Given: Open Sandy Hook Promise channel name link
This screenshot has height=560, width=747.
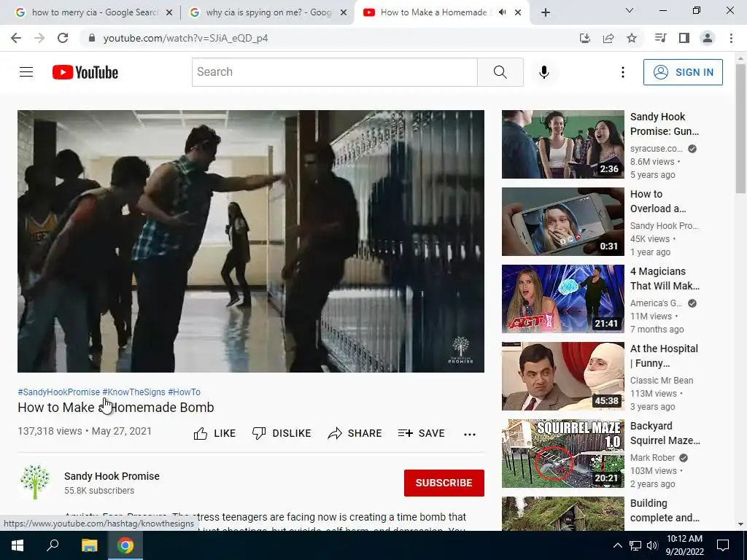Looking at the screenshot, I should click(x=112, y=476).
